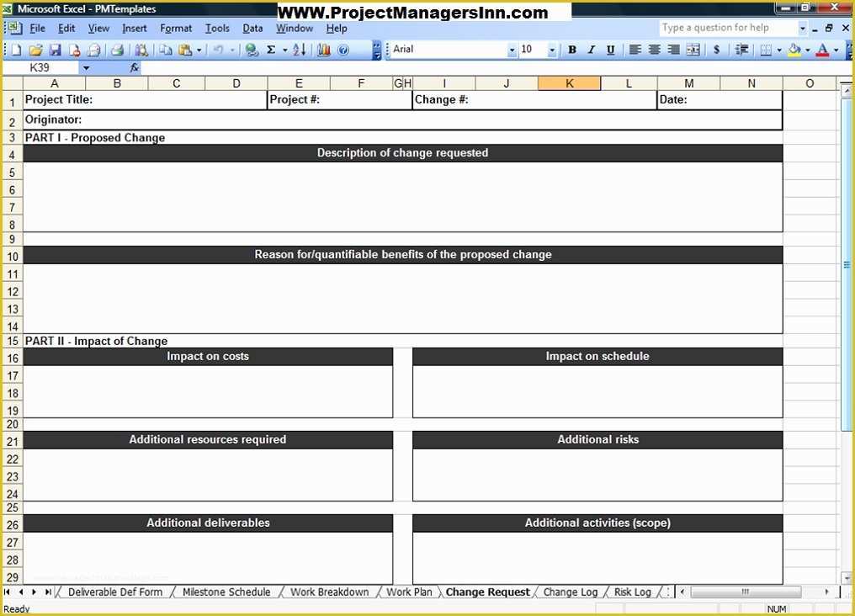Open the Arial font name dropdown
The width and height of the screenshot is (855, 616).
pyautogui.click(x=512, y=50)
